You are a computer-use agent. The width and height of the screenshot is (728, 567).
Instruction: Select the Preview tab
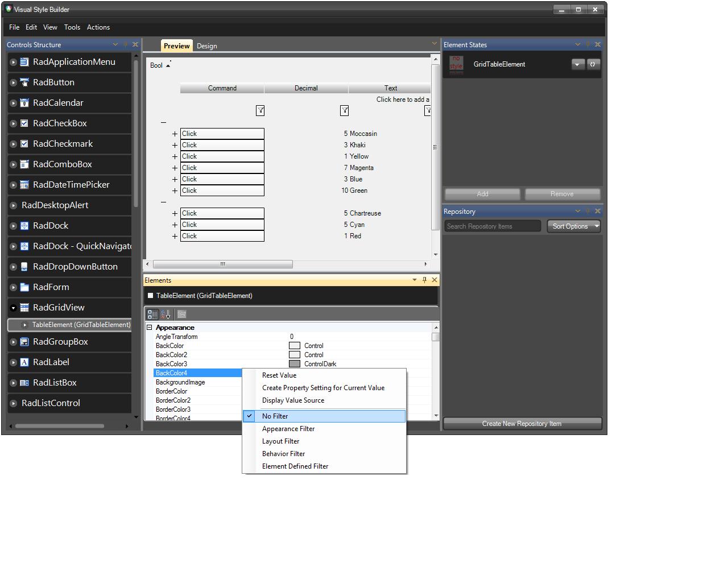(x=177, y=46)
